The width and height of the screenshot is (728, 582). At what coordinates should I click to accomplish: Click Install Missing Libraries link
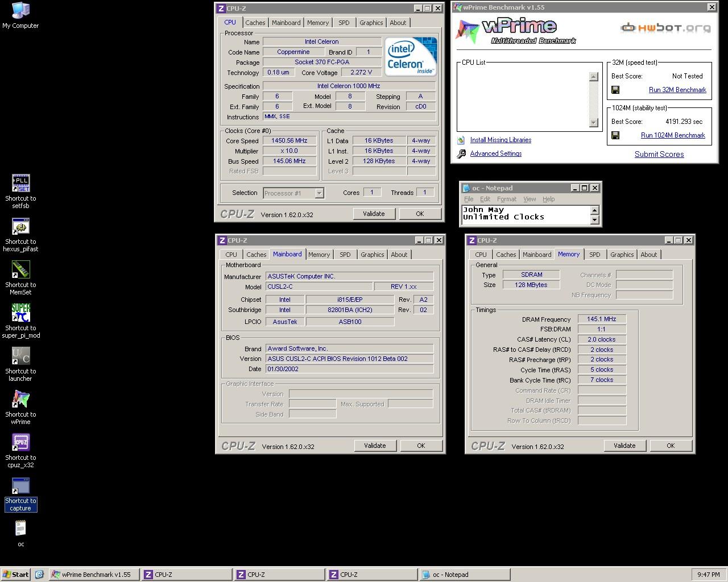tap(500, 140)
